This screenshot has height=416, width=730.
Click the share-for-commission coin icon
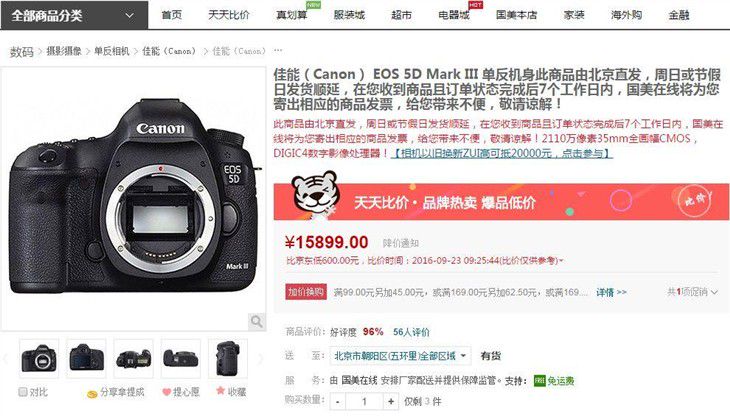tap(92, 394)
